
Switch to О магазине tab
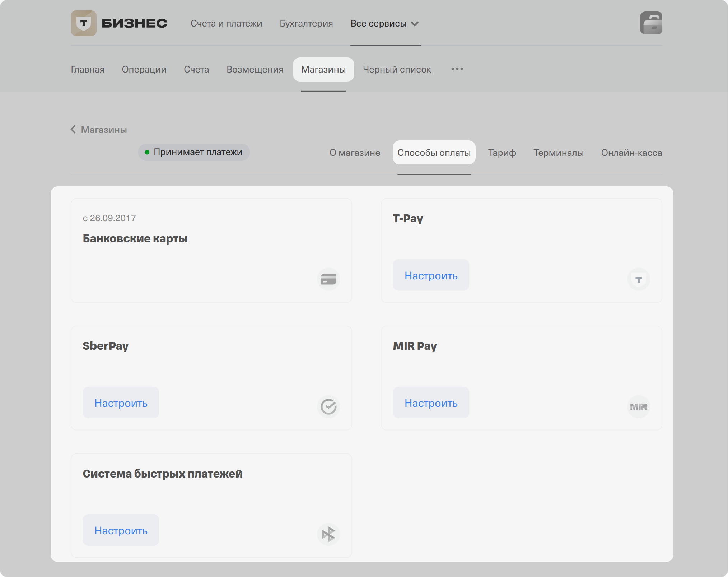click(355, 153)
